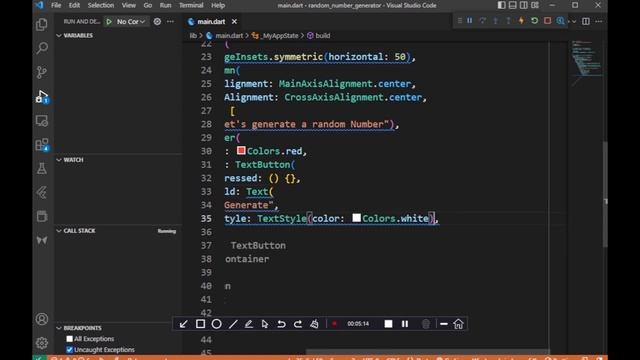The width and height of the screenshot is (640, 360).
Task: Pause the debug session
Action: coord(470,21)
